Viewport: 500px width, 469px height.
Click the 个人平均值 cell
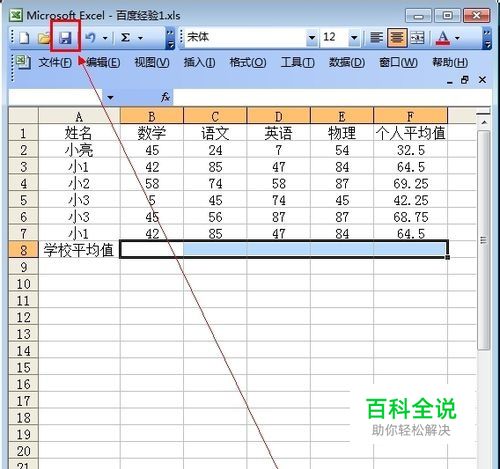tap(410, 133)
